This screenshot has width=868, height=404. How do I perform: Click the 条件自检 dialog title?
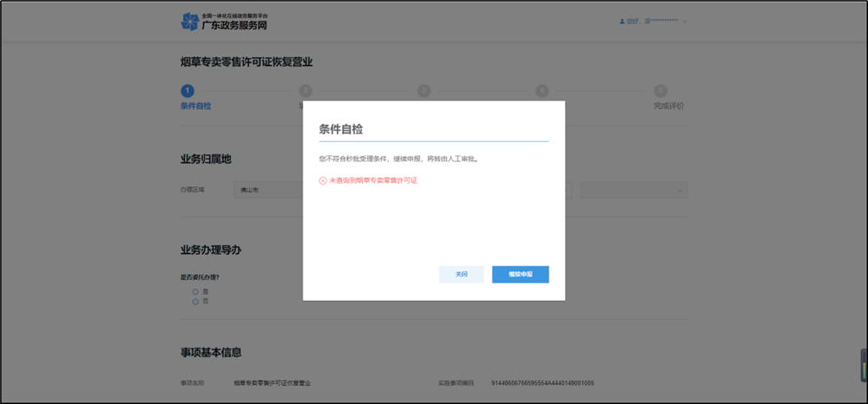pyautogui.click(x=341, y=129)
